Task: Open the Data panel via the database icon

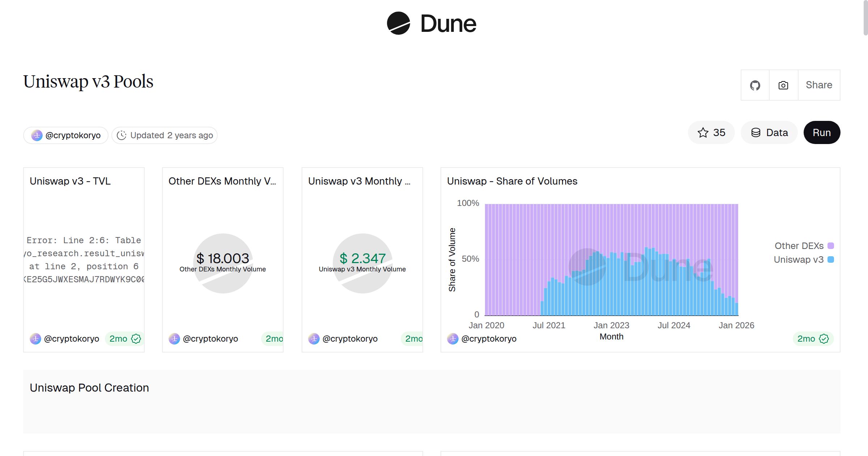Action: (756, 132)
